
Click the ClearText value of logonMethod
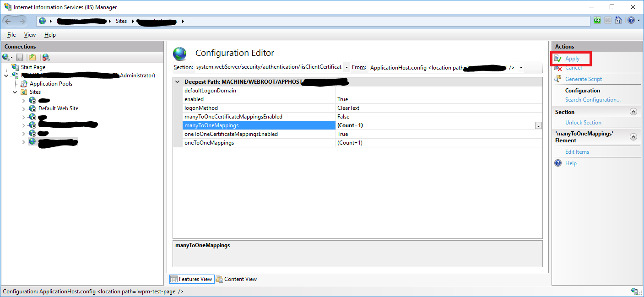[x=348, y=108]
